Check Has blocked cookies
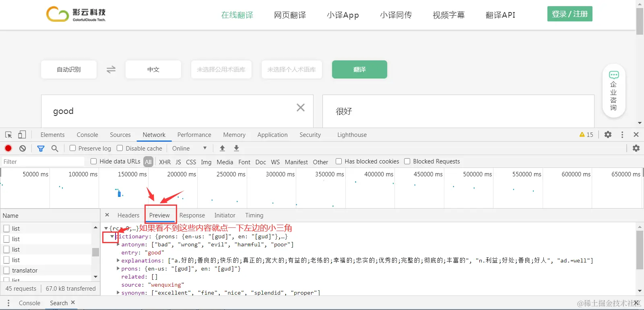 pyautogui.click(x=339, y=161)
